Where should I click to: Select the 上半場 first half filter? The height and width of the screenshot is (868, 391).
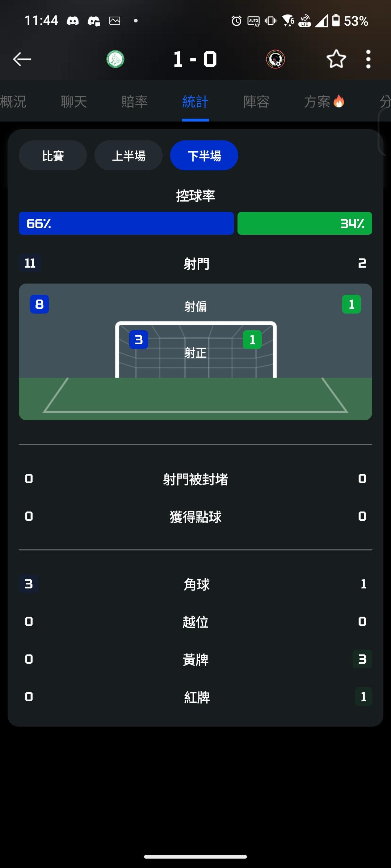(x=129, y=156)
